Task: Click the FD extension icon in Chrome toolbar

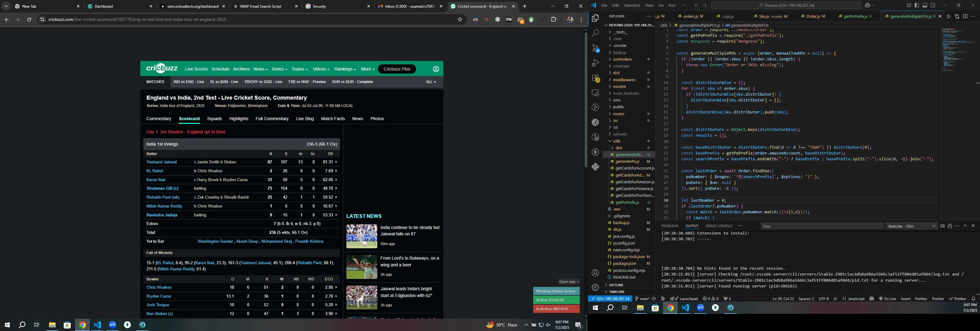Action: click(x=509, y=19)
